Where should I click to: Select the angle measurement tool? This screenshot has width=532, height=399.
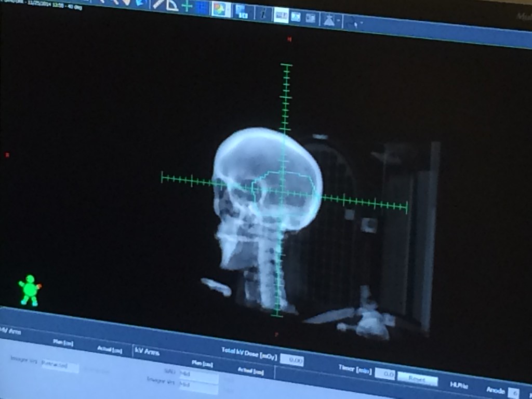pyautogui.click(x=171, y=5)
